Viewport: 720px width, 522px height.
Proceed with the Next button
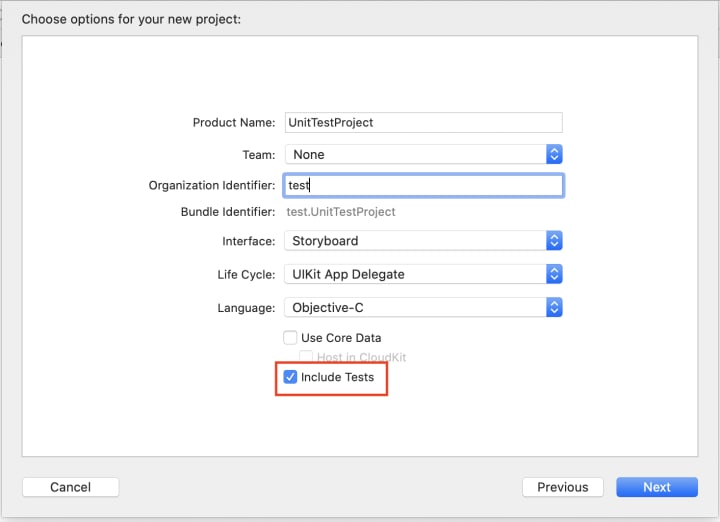pyautogui.click(x=657, y=487)
